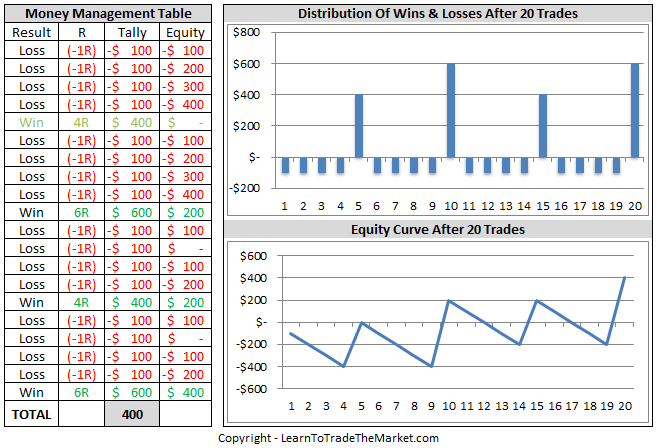This screenshot has width=657, height=448.
Task: Select the $600 bar at trade 20
Action: pos(635,111)
